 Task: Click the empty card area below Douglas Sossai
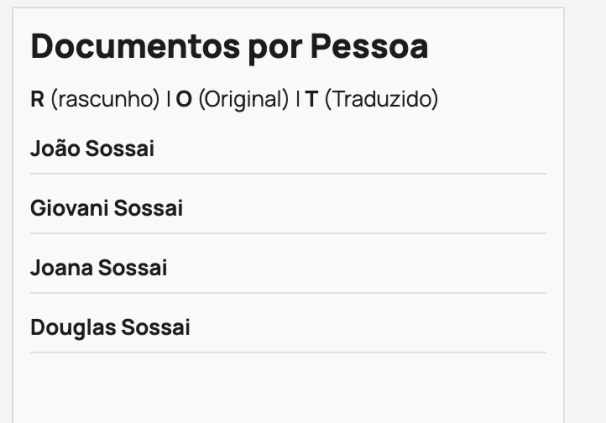coord(288,390)
